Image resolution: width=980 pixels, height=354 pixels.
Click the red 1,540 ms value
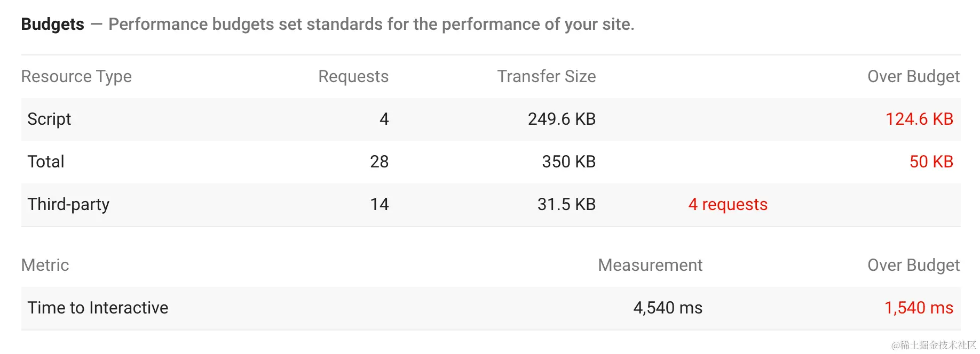918,308
